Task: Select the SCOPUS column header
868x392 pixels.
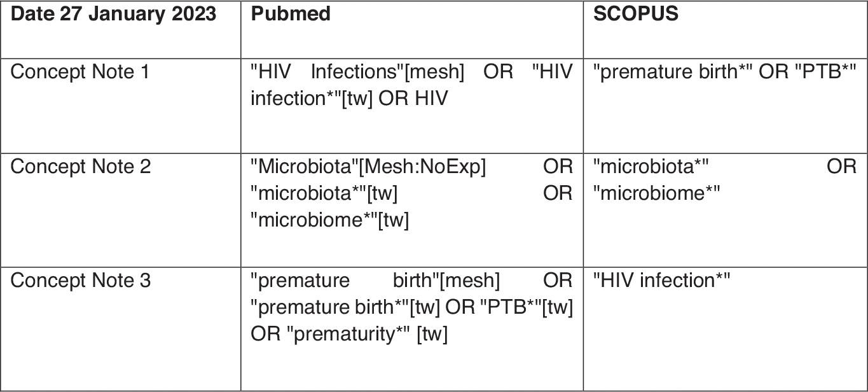Action: point(635,14)
